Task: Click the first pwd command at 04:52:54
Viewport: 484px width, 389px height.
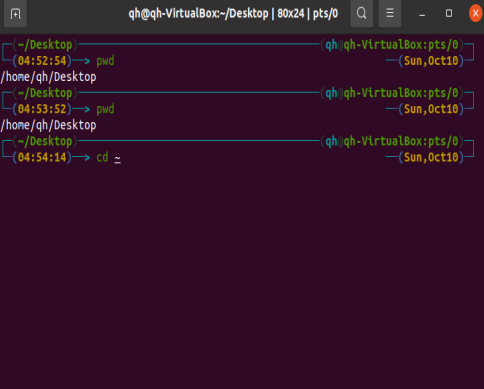Action: (105, 61)
